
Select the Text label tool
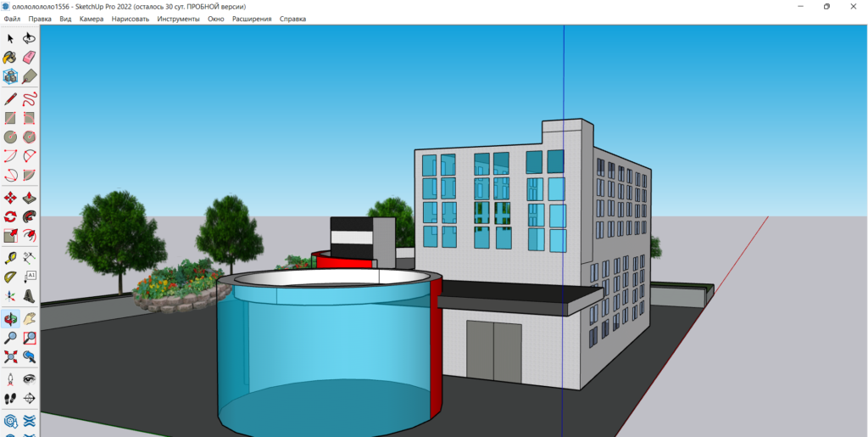click(30, 277)
